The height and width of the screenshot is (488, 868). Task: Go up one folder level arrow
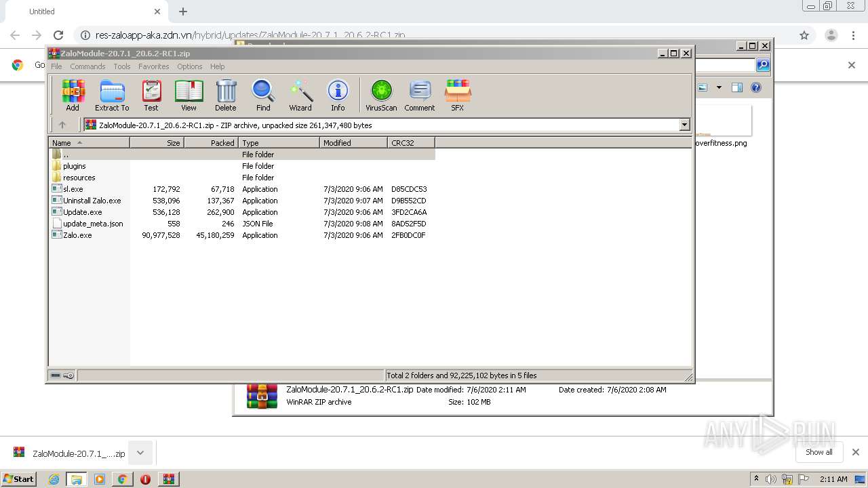62,125
